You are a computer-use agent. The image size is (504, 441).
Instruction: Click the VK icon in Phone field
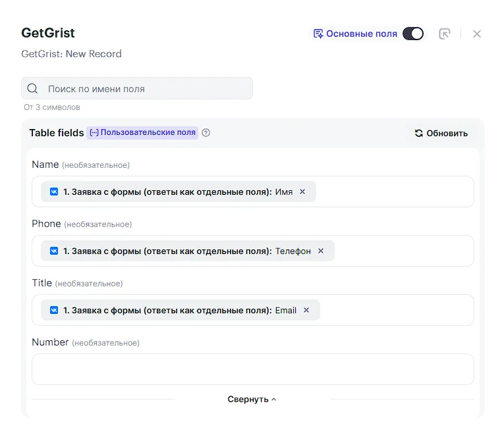(x=54, y=251)
